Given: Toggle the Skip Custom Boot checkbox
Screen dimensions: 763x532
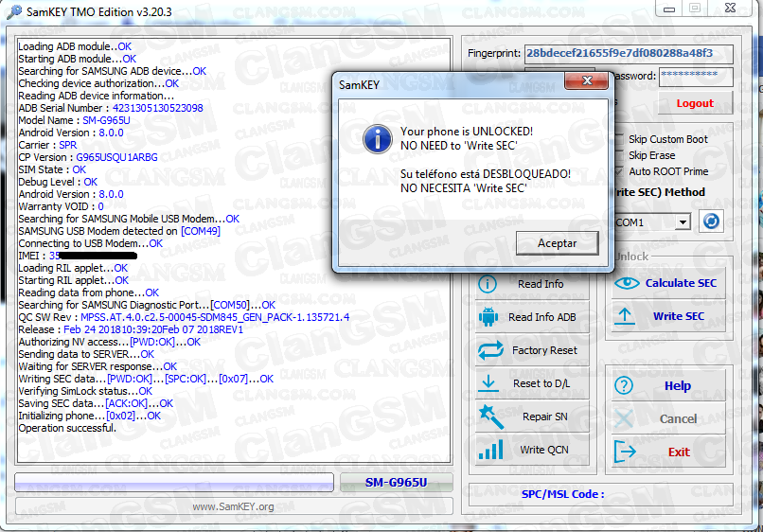Looking at the screenshot, I should pyautogui.click(x=619, y=139).
